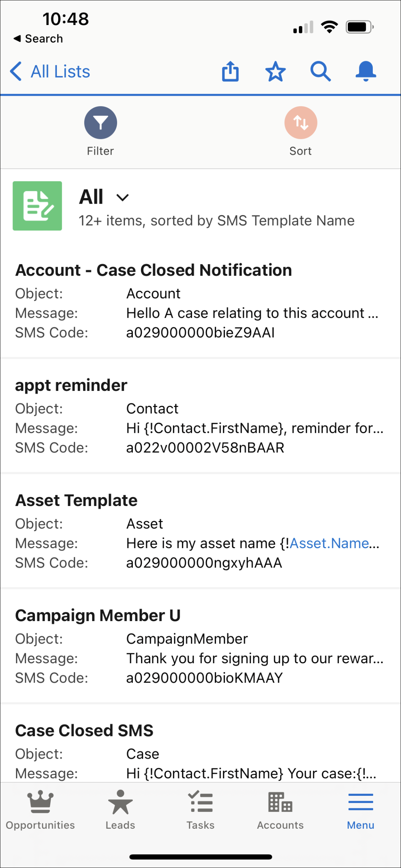This screenshot has height=868, width=401.
Task: Open search with the magnifier icon
Action: (321, 71)
